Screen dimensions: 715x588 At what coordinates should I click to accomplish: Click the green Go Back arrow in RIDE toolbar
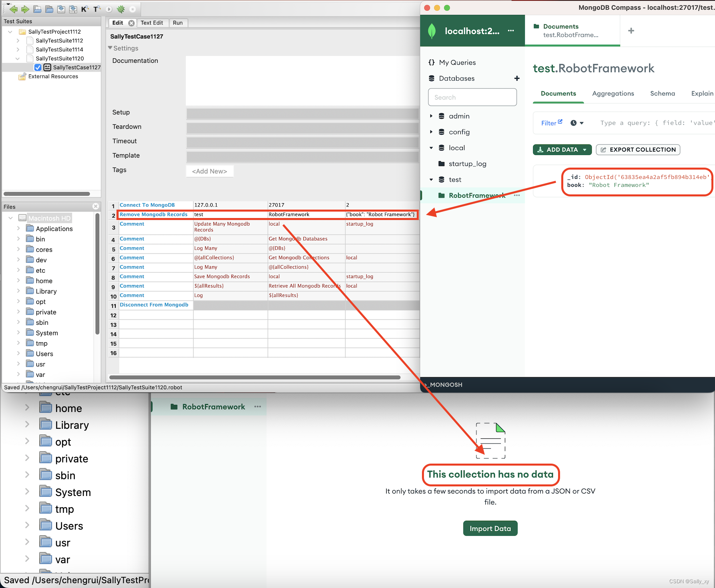13,9
